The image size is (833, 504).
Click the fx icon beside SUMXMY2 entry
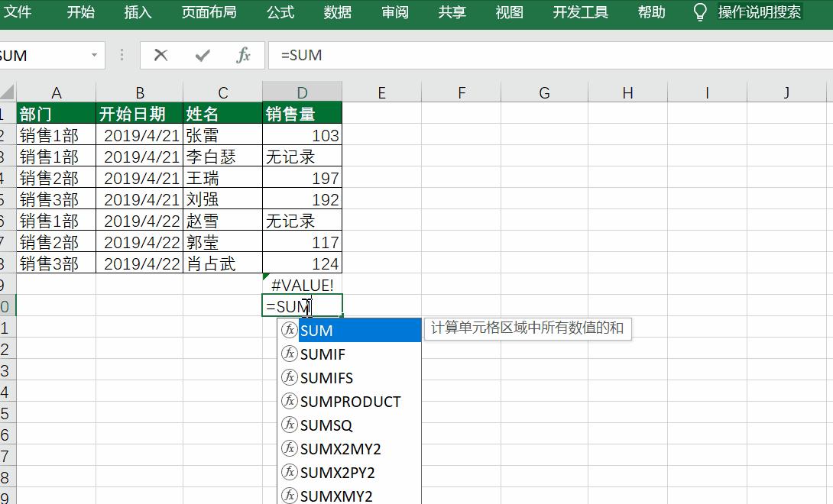pos(289,496)
